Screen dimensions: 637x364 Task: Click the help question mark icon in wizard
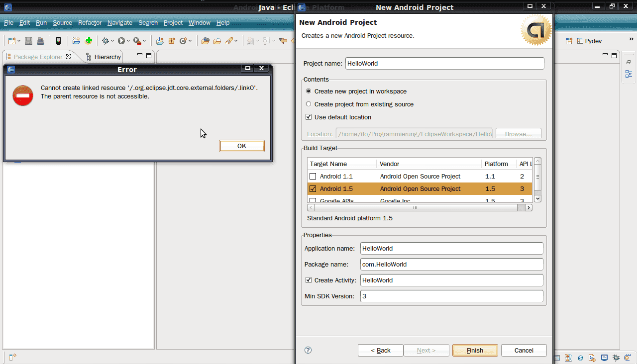308,350
